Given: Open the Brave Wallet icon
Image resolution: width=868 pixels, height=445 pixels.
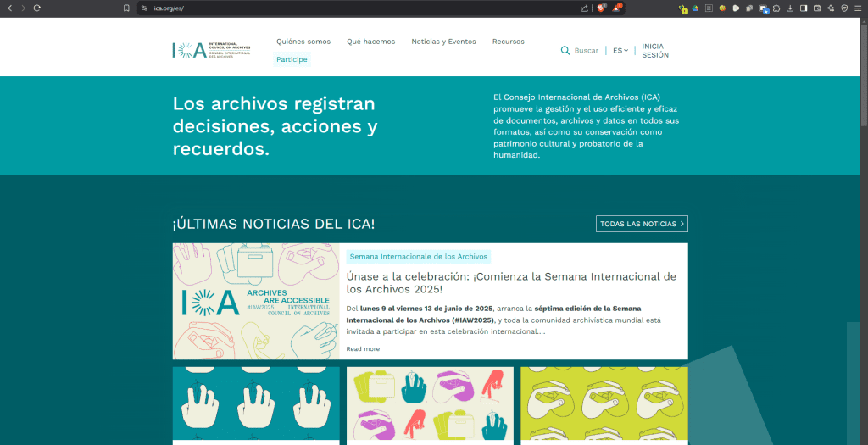Looking at the screenshot, I should [x=817, y=8].
